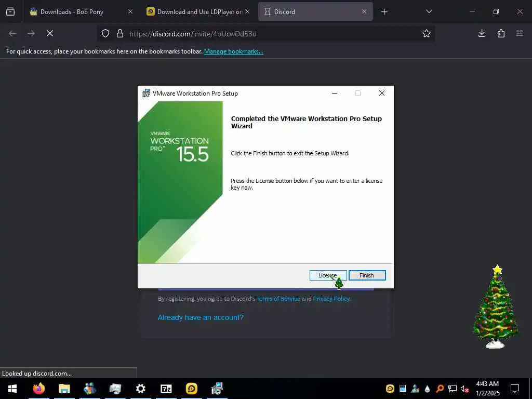Open the Firefox hamburger application menu
The image size is (532, 399).
pyautogui.click(x=520, y=33)
